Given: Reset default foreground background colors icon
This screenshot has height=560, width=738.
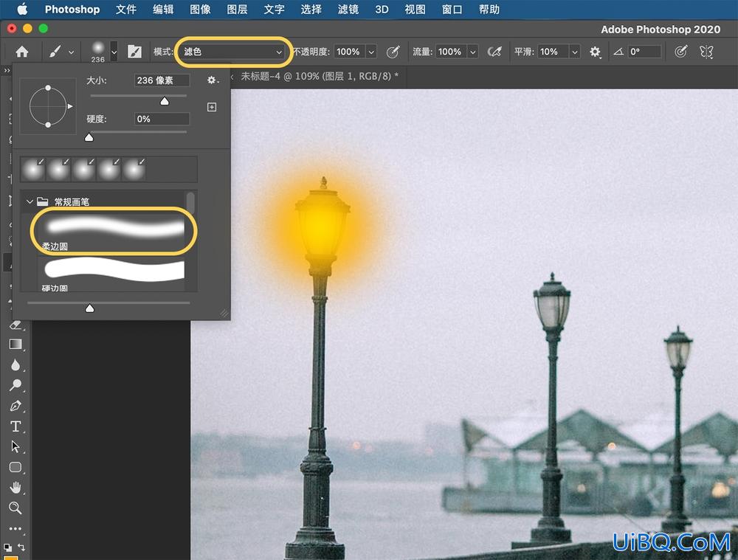Looking at the screenshot, I should (7, 547).
